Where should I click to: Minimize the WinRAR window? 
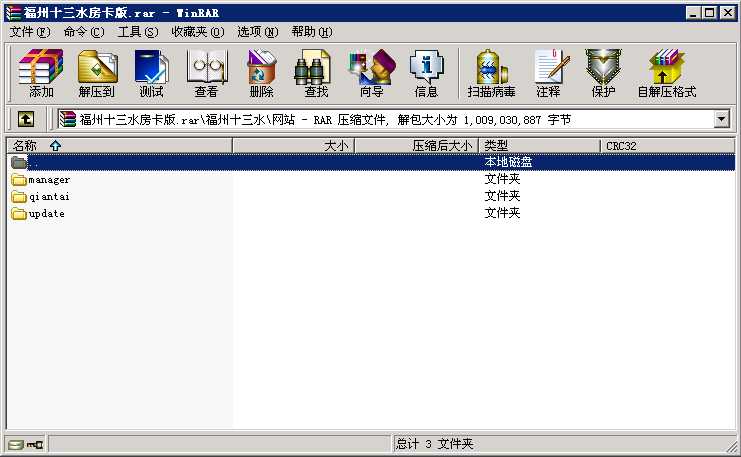(x=693, y=13)
